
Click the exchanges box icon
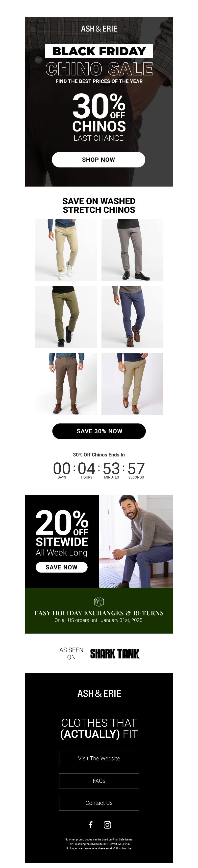[99, 601]
